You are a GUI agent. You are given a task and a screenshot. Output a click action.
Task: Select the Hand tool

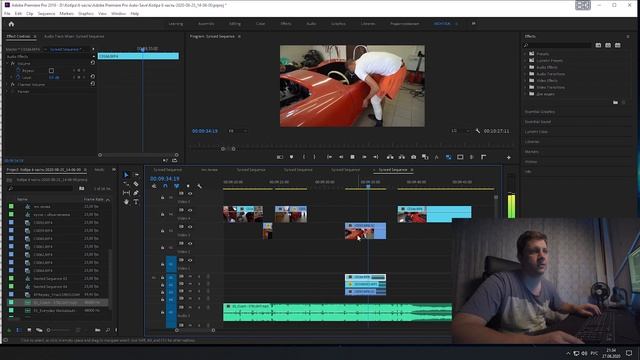(x=126, y=202)
